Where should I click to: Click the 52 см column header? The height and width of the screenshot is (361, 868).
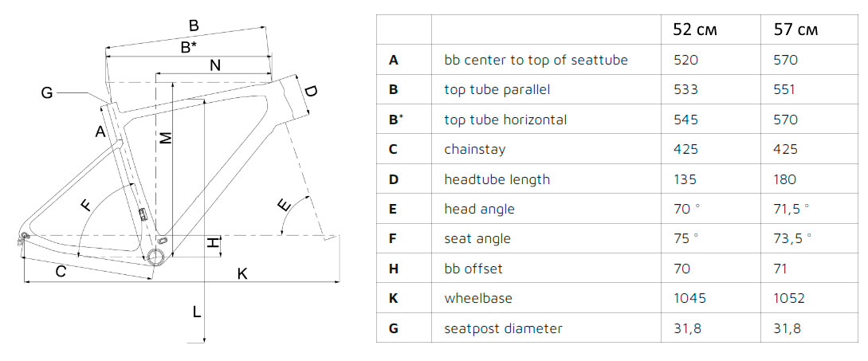click(x=695, y=30)
